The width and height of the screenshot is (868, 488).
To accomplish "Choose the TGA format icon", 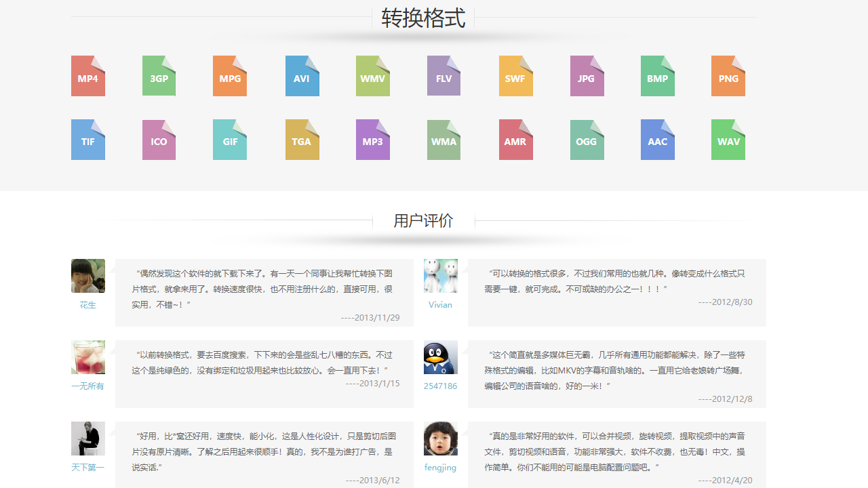I will coord(302,140).
